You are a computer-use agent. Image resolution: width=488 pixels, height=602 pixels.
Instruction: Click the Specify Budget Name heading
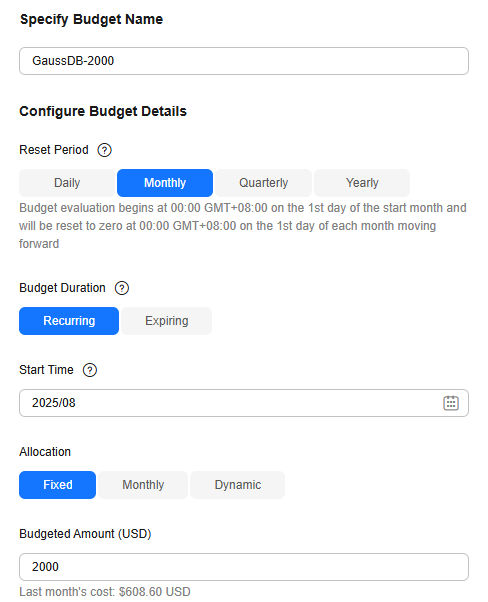click(x=91, y=19)
